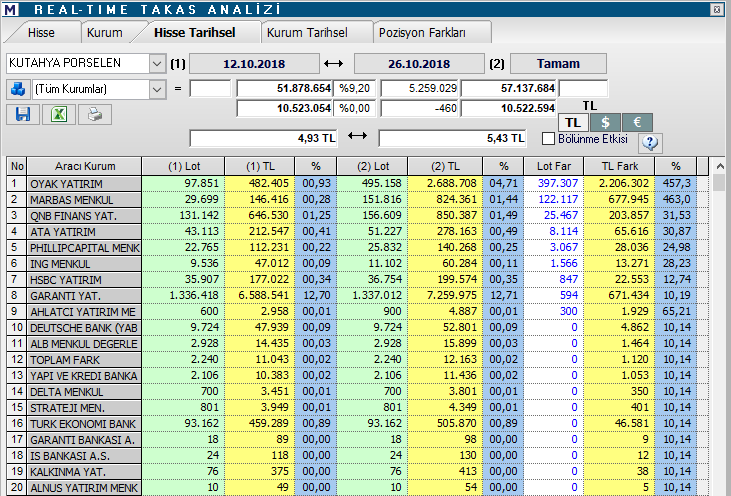Viewport: 731px width, 496px height.
Task: Click scrollbar up arrow of table
Action: point(720,166)
